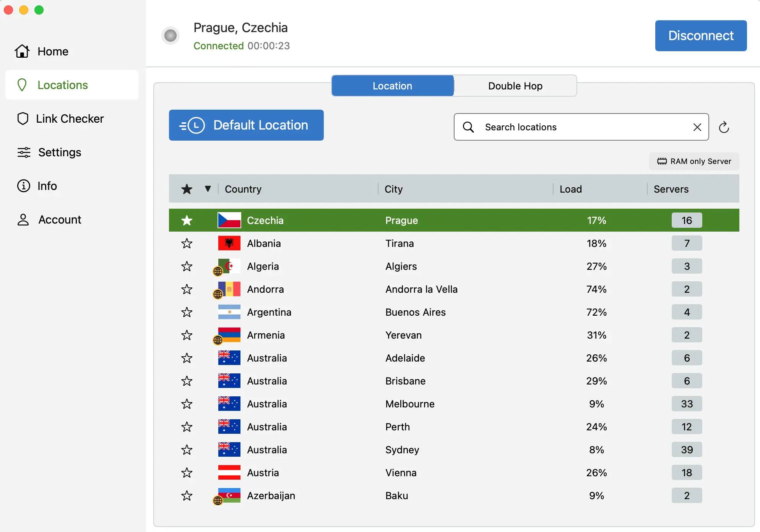The height and width of the screenshot is (532, 760).
Task: Clear search with the X icon
Action: click(697, 127)
